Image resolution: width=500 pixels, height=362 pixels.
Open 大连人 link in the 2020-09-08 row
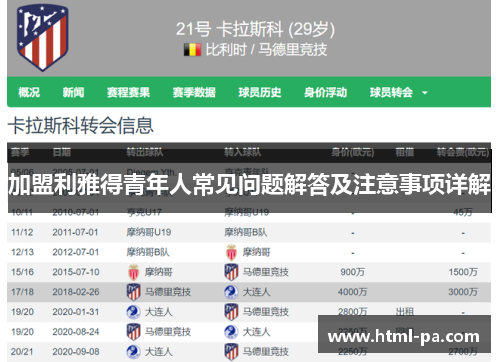pos(158,352)
